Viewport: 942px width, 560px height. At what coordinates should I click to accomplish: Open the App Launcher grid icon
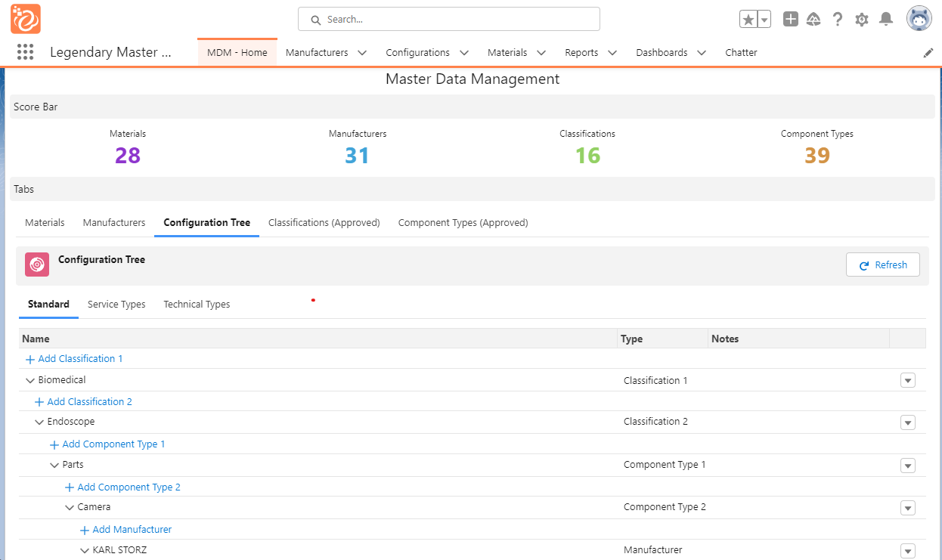tap(25, 52)
